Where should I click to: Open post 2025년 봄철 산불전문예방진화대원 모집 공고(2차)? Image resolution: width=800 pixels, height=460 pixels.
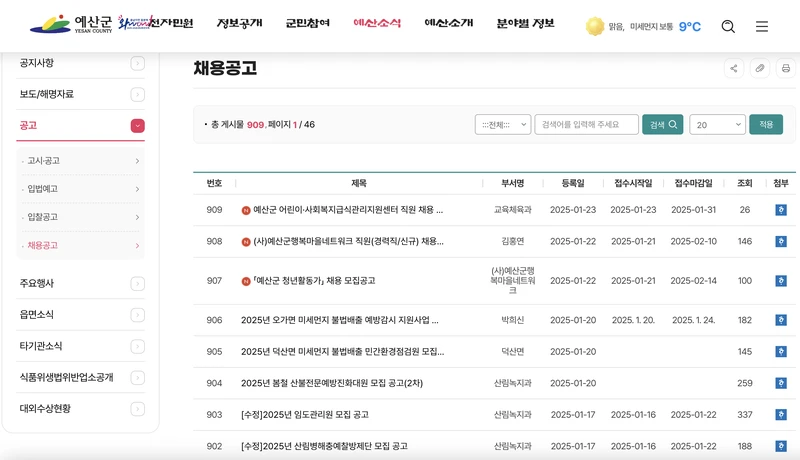pyautogui.click(x=332, y=383)
